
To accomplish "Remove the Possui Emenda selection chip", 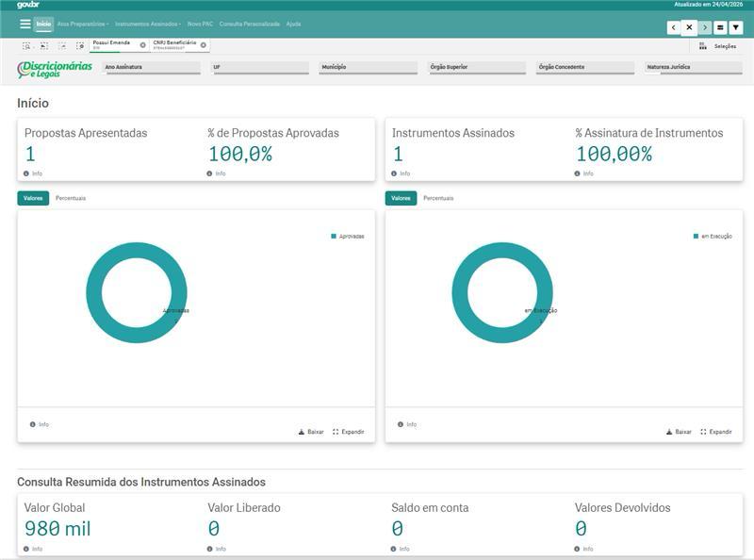I will pyautogui.click(x=142, y=45).
